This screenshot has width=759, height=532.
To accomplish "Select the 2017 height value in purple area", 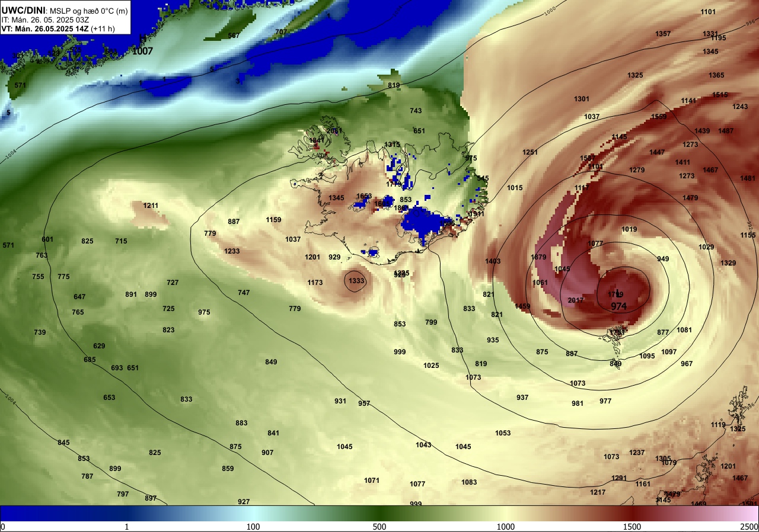I will [576, 301].
